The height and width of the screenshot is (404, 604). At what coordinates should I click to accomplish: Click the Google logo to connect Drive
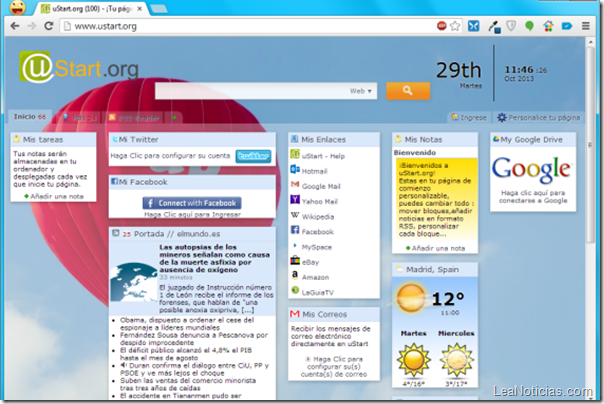tap(531, 169)
